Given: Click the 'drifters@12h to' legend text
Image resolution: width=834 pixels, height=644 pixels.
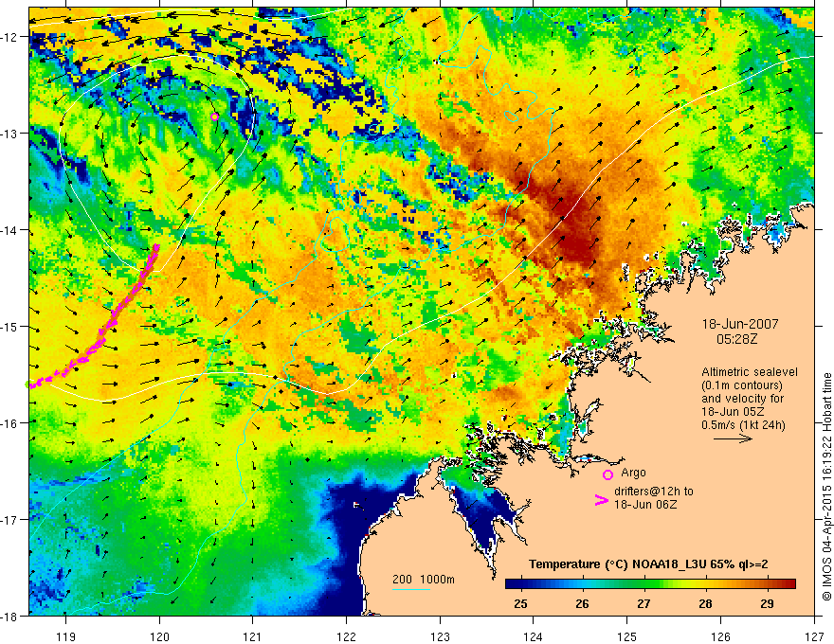Looking at the screenshot, I should click(654, 492).
